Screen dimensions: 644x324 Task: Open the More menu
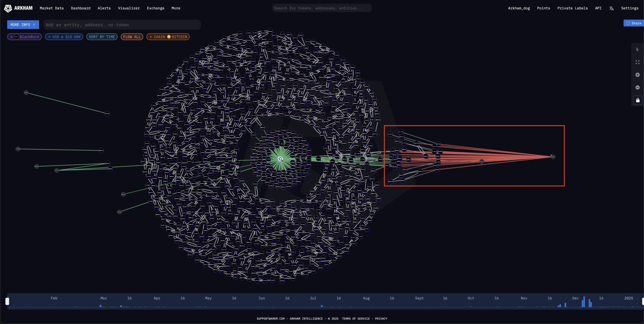[x=176, y=8]
